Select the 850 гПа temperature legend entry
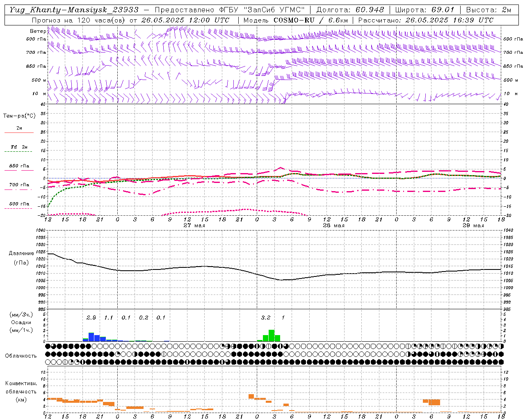This screenshot has width=525, height=420. (19, 167)
